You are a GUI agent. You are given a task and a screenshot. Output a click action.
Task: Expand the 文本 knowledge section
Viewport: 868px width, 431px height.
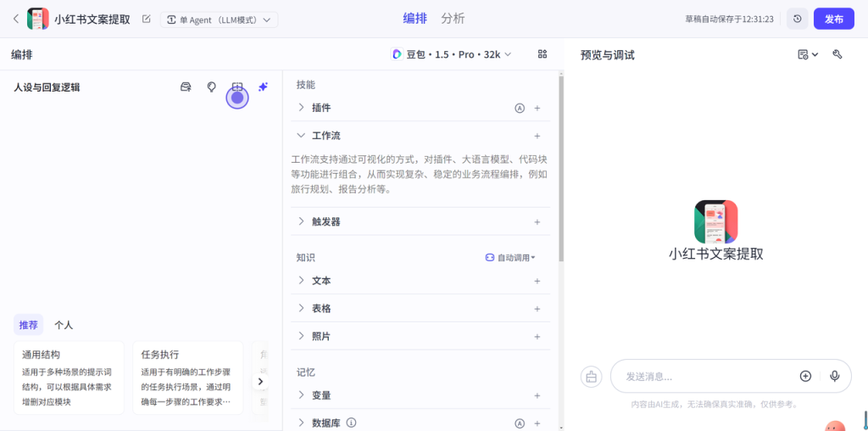[x=301, y=280]
